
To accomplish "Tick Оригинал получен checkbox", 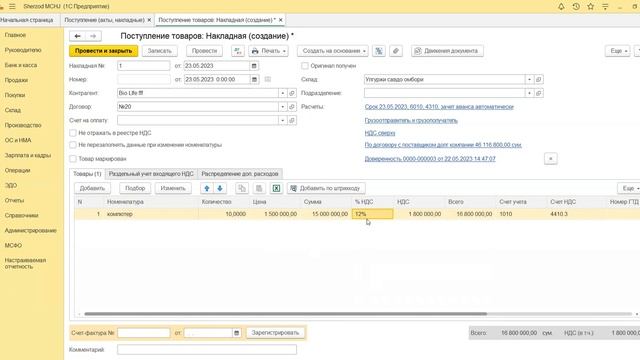I will (304, 66).
